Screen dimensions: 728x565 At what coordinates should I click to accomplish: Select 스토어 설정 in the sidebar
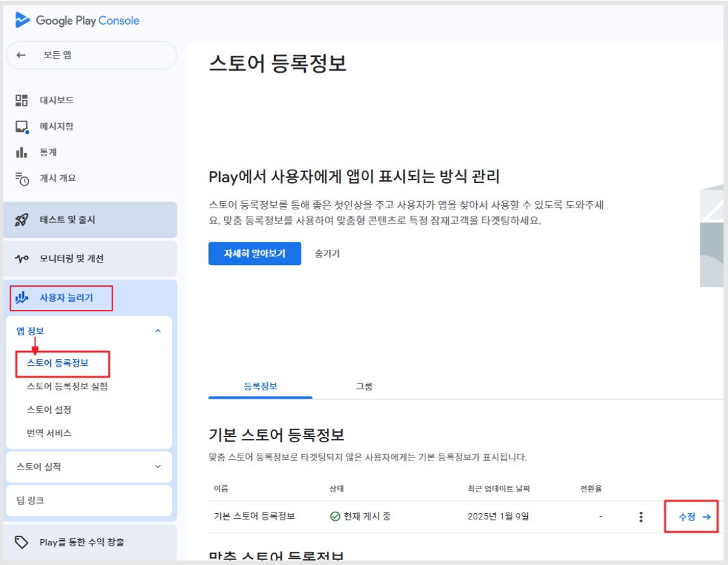coord(49,409)
